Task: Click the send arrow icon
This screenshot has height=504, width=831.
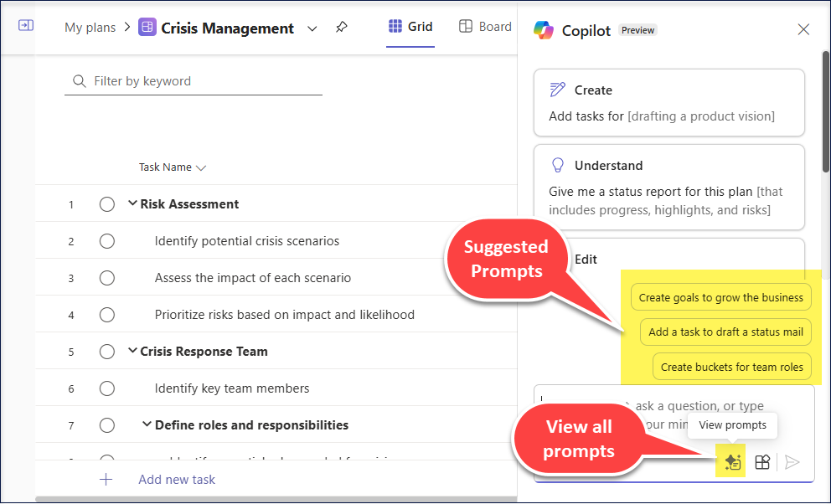Action: coord(792,462)
